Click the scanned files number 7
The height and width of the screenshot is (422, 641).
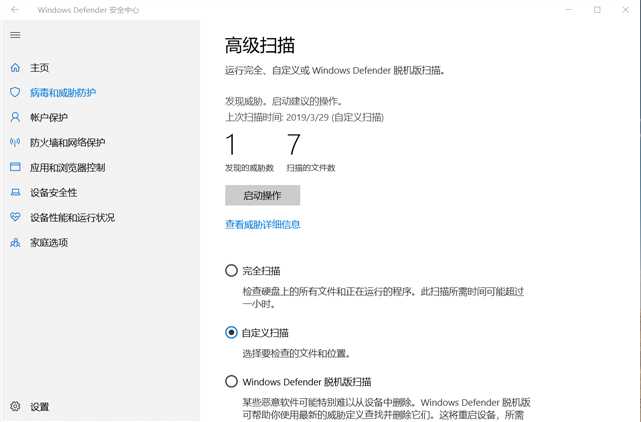click(294, 144)
